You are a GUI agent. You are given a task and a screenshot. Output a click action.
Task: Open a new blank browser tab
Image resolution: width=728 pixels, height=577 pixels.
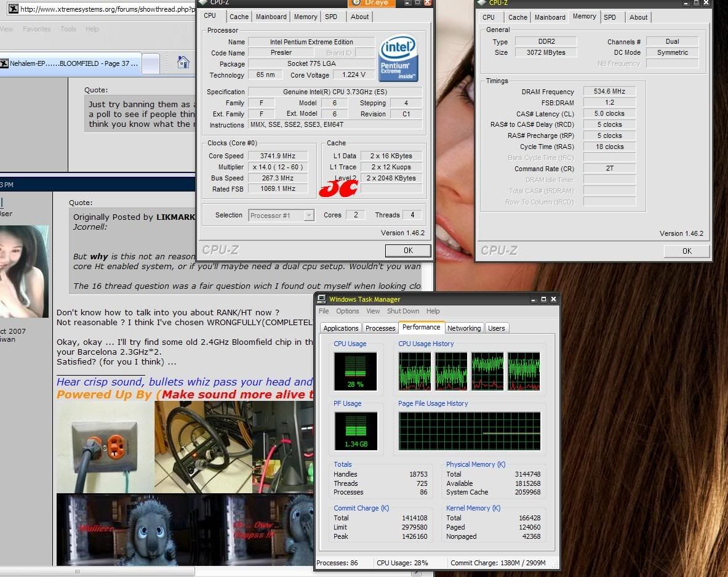(x=150, y=63)
